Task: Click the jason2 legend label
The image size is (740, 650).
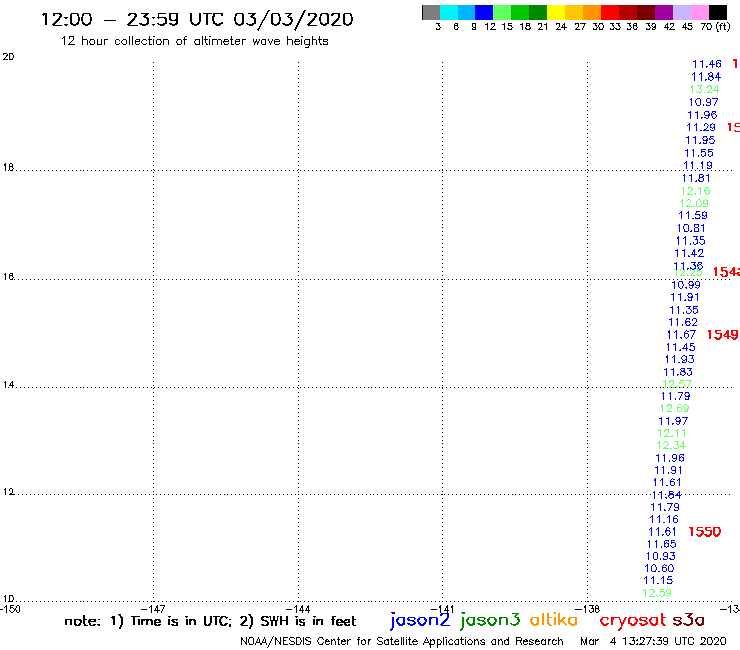Action: pos(420,620)
